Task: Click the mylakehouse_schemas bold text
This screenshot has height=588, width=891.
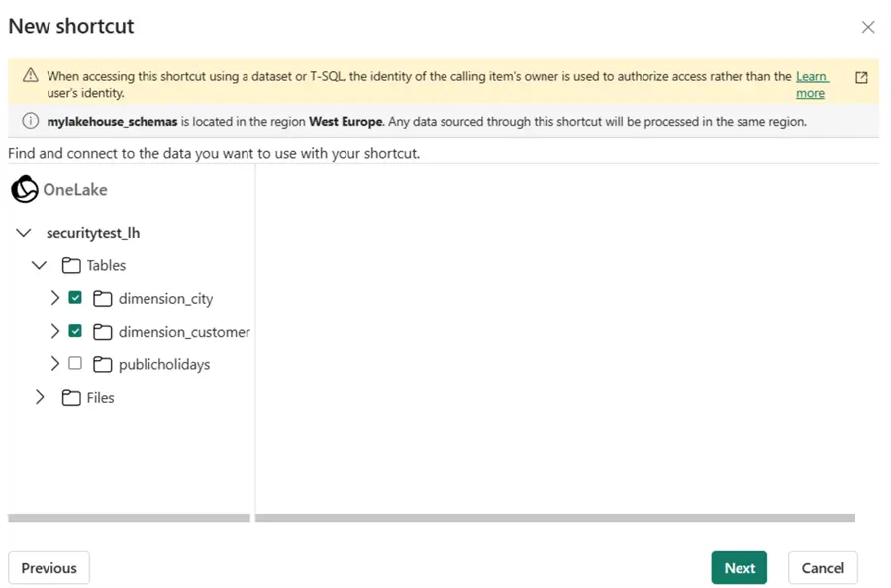Action: (x=112, y=121)
